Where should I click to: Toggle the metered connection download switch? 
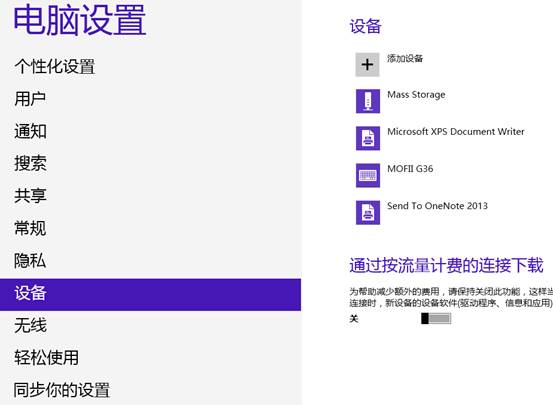point(436,319)
